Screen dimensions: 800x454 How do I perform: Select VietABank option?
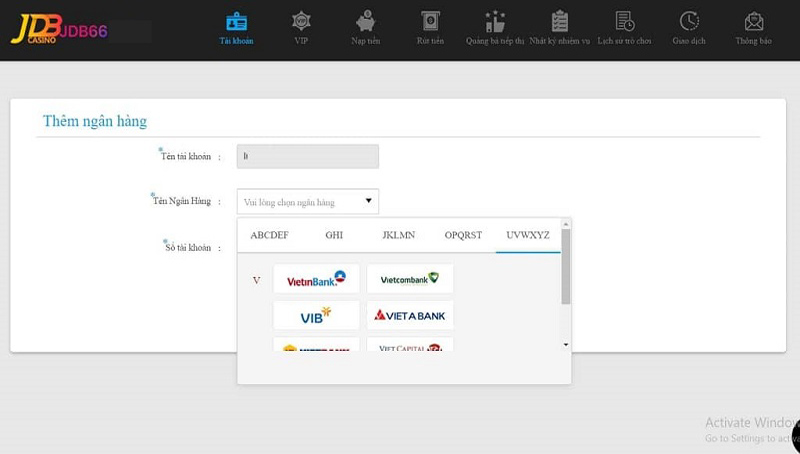coord(410,315)
